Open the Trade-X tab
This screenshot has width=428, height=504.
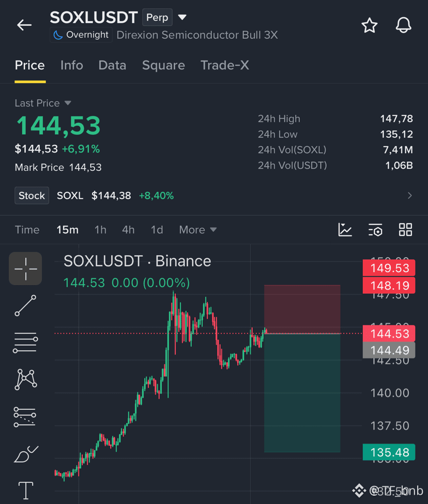click(x=225, y=65)
